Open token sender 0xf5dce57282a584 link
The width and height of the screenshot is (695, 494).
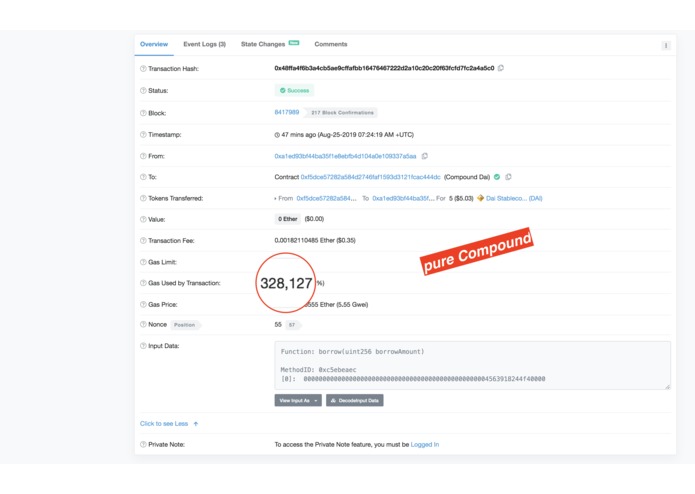click(x=326, y=198)
